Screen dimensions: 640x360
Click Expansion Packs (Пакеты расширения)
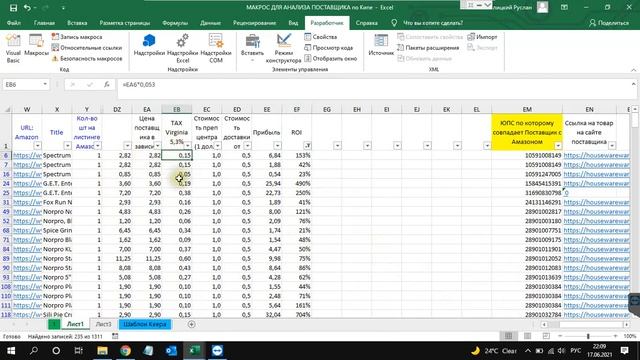[x=428, y=48]
